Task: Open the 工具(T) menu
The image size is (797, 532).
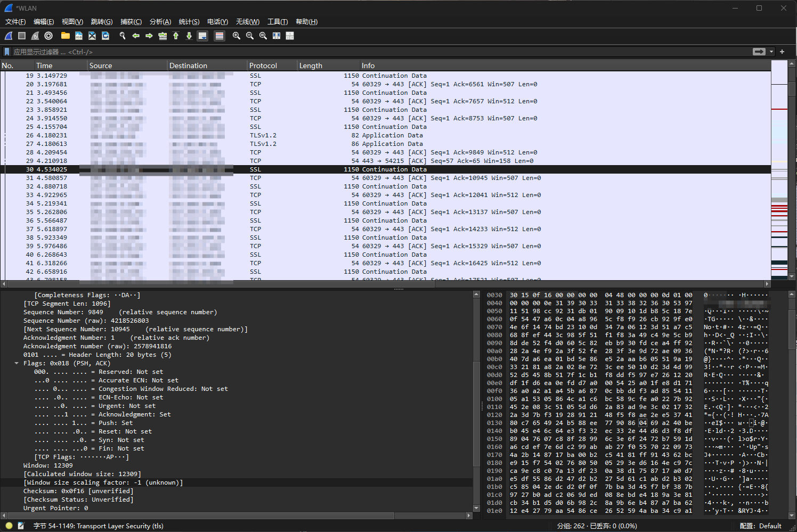Action: pyautogui.click(x=278, y=22)
